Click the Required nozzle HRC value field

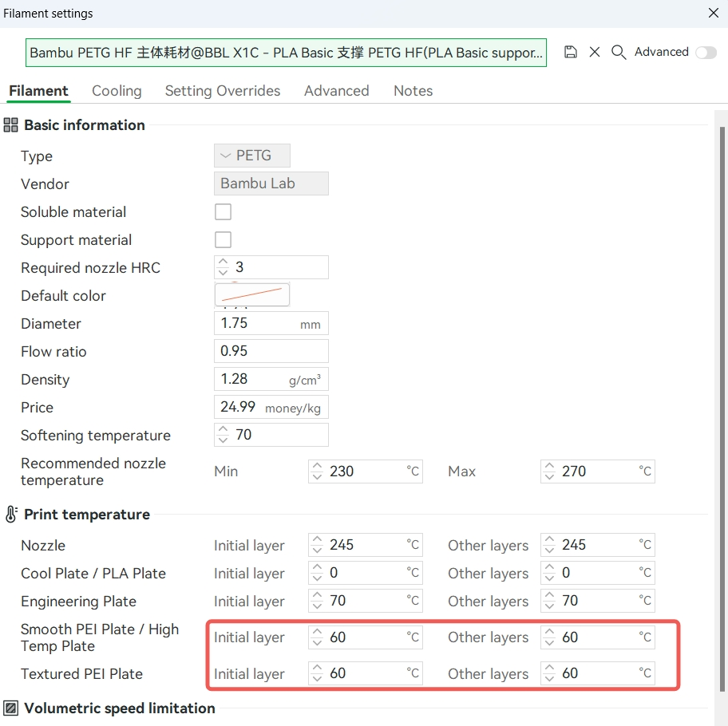tap(271, 267)
